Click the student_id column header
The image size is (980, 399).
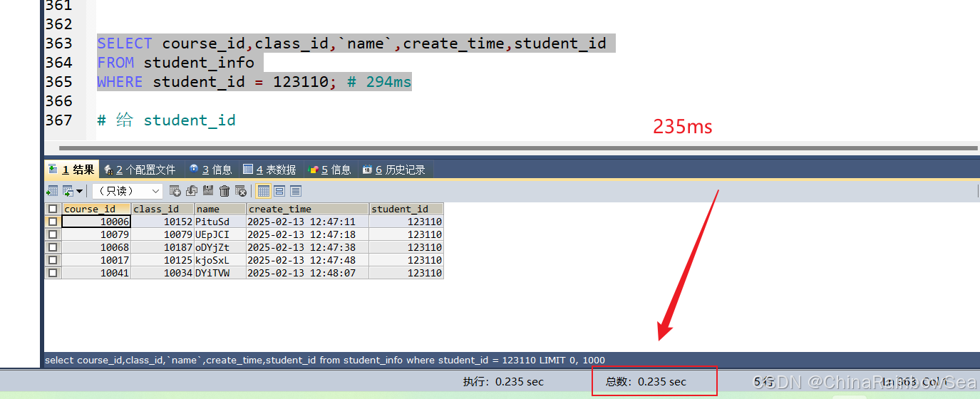click(x=406, y=209)
